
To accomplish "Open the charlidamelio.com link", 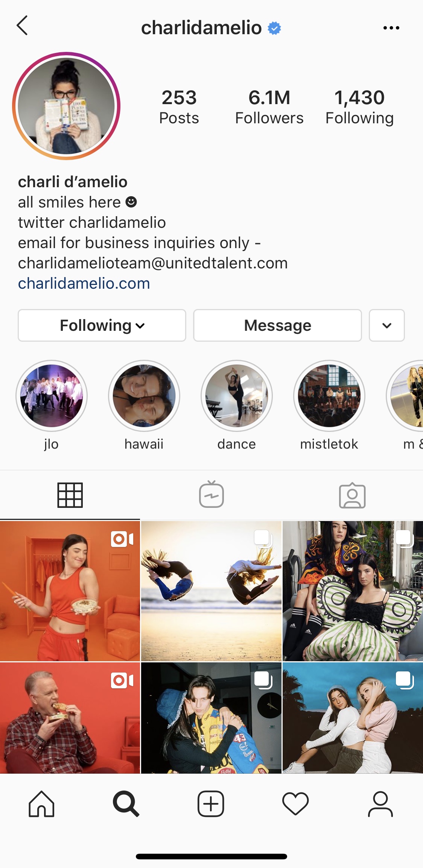I will [x=84, y=283].
